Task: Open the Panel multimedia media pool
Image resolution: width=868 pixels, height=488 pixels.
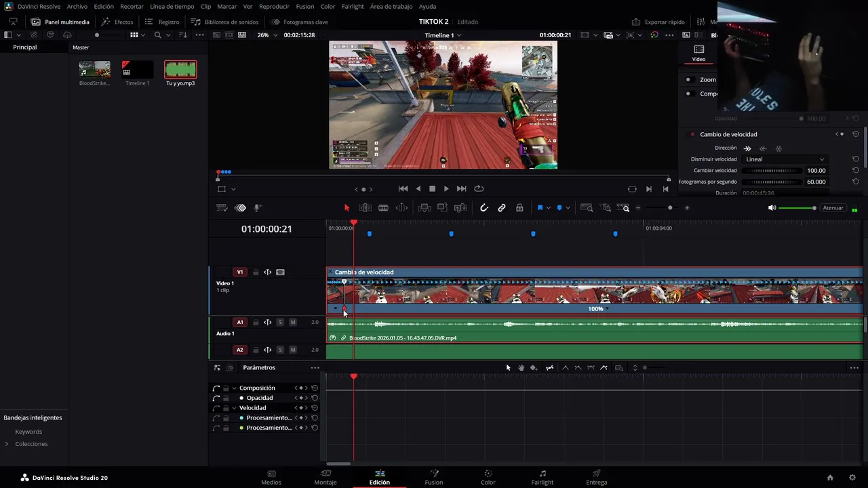Action: coord(60,22)
